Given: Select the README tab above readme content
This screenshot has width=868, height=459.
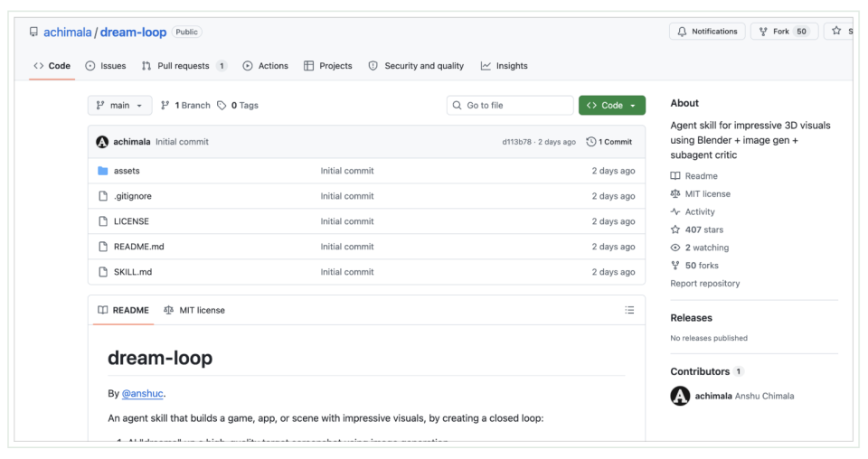Looking at the screenshot, I should (124, 310).
